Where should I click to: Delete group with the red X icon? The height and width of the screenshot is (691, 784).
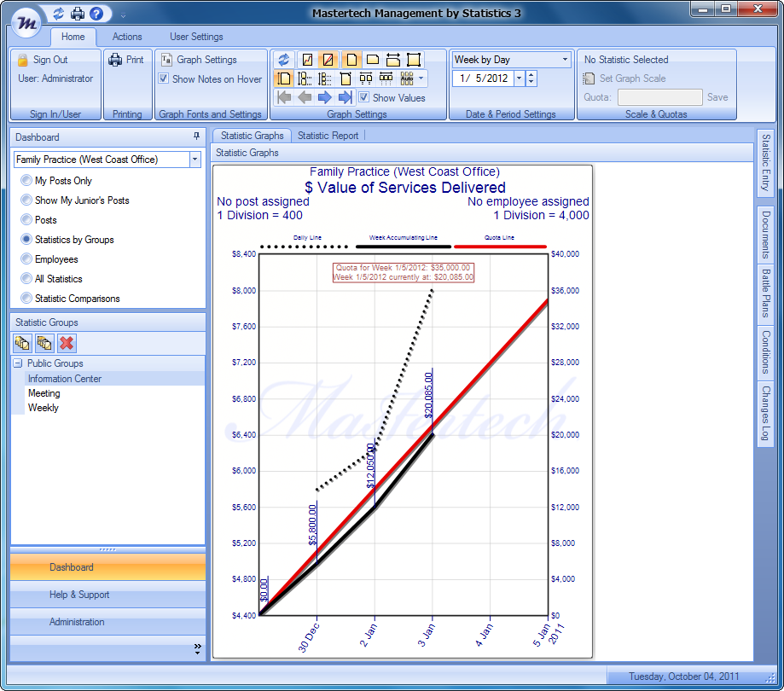[x=67, y=343]
